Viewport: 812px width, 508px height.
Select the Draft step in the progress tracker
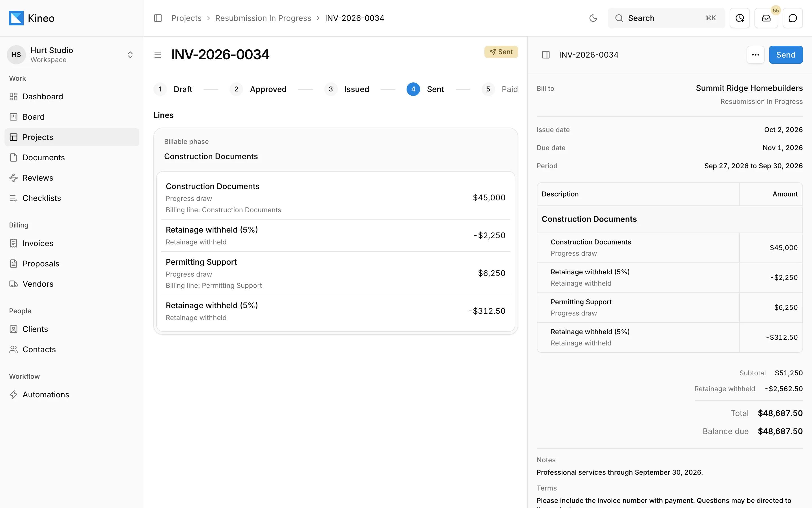[x=173, y=89]
